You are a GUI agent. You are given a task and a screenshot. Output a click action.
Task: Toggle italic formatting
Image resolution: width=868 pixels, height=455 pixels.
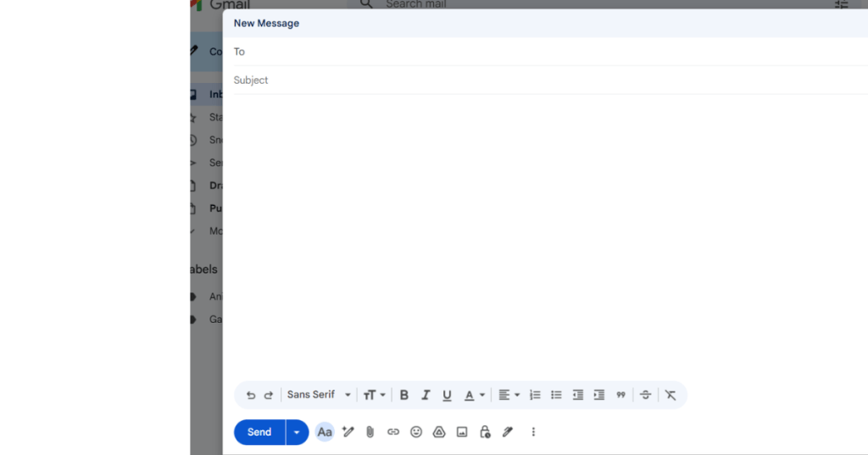click(x=426, y=395)
